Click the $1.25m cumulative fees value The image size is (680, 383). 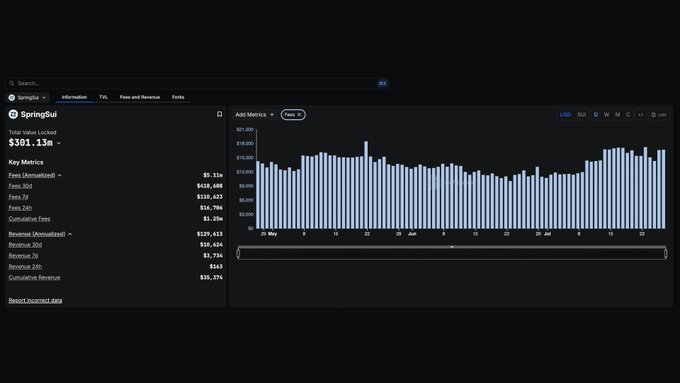pos(213,219)
